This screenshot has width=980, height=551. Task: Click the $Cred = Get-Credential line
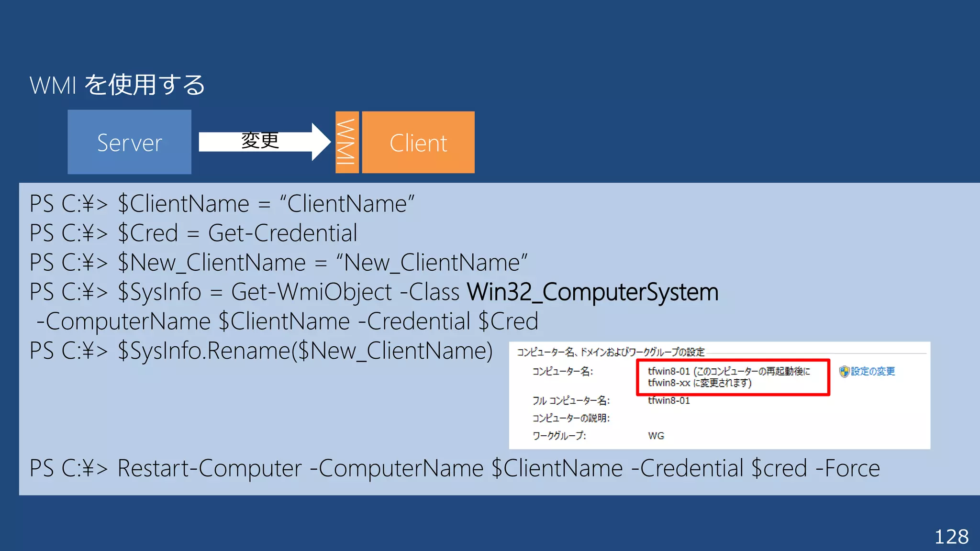tap(193, 233)
